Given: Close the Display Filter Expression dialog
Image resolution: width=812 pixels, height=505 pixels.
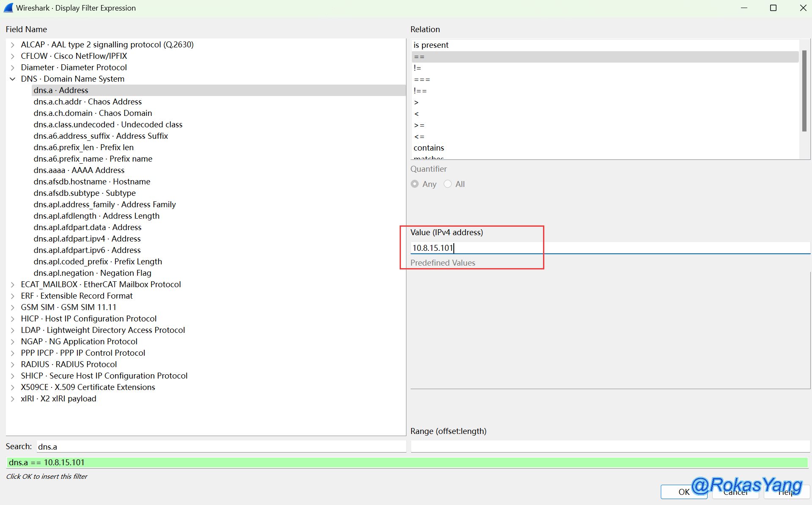Looking at the screenshot, I should tap(803, 8).
